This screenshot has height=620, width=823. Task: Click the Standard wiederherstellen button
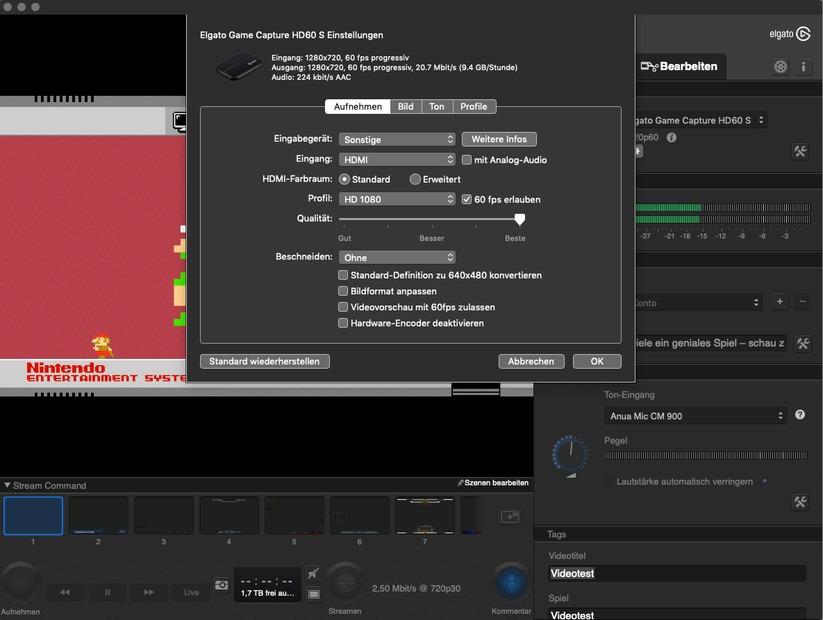pyautogui.click(x=264, y=361)
